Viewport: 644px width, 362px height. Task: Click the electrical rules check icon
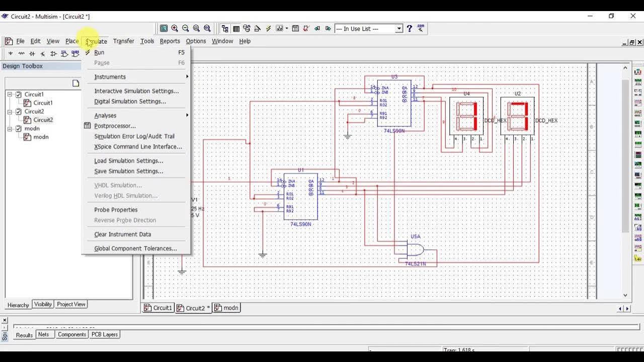[x=306, y=29]
